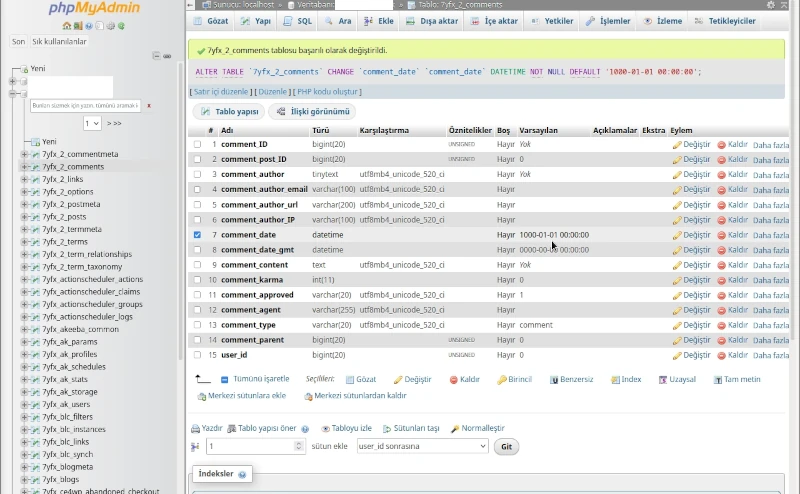
Task: Select 7yfx_2_options table in tree
Action: 68,192
